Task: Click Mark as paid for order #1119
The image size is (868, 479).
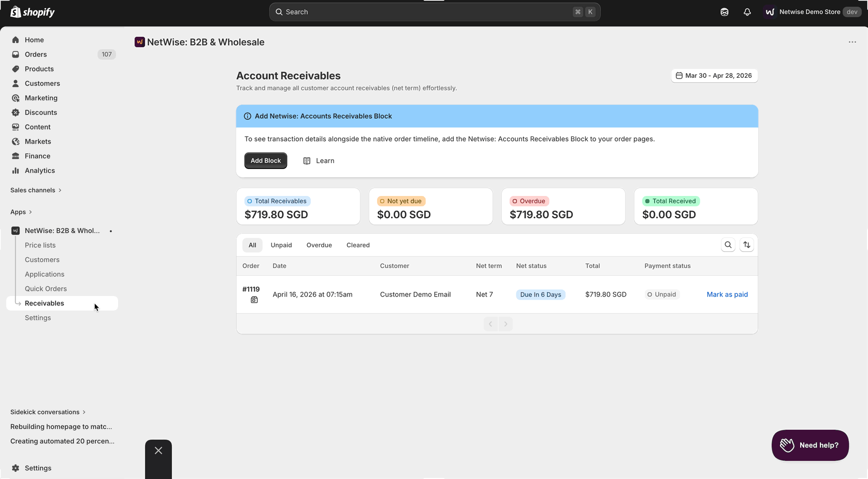Action: tap(727, 294)
